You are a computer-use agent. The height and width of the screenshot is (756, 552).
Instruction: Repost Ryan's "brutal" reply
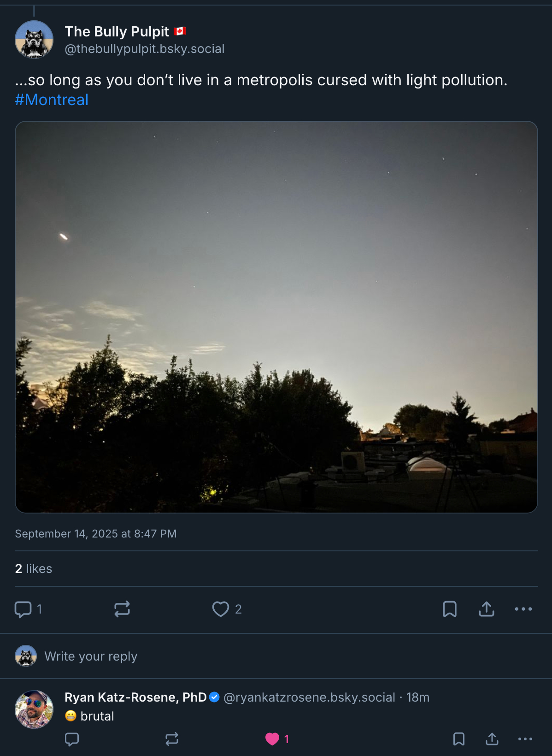click(x=172, y=739)
